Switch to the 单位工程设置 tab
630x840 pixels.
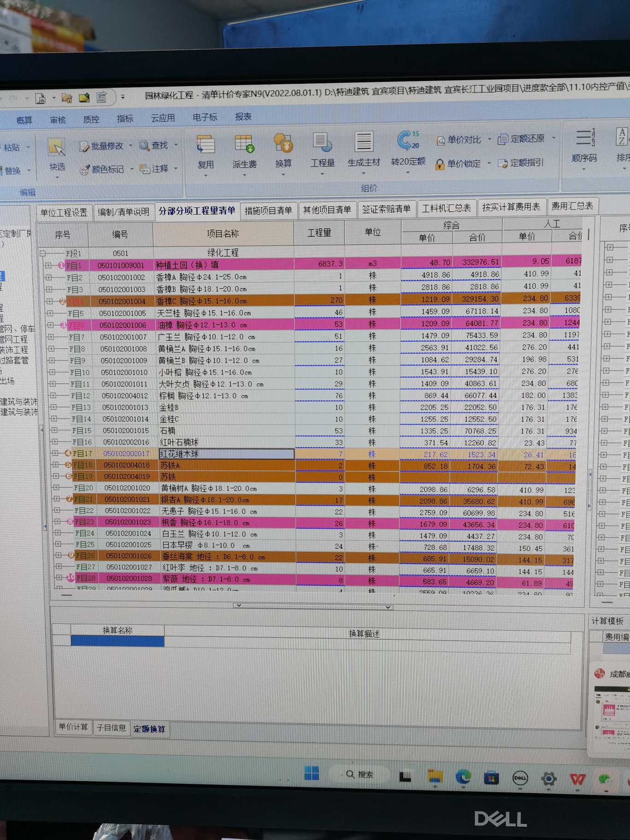point(64,212)
